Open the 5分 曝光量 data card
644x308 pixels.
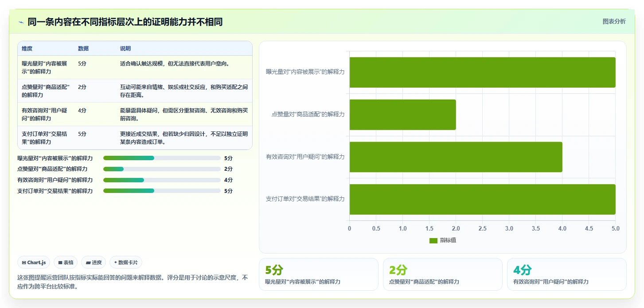point(318,274)
